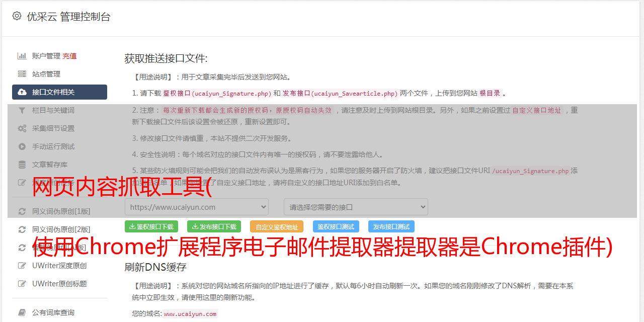Open UWriter深度原创 in the sidebar
The height and width of the screenshot is (322, 644).
59,266
